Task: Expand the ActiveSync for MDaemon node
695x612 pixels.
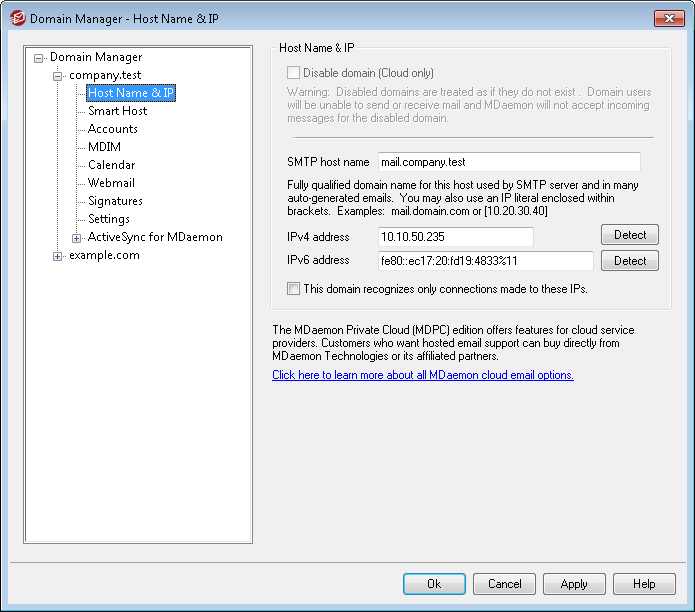Action: (x=76, y=238)
